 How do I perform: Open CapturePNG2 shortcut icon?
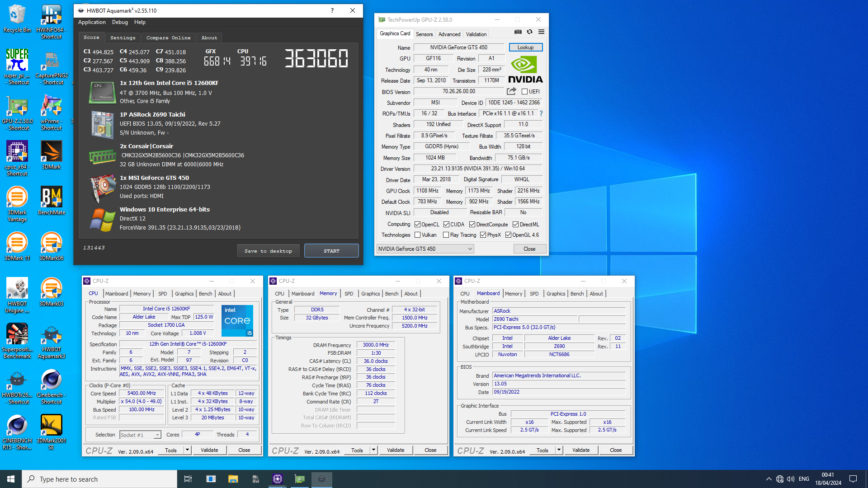[x=51, y=68]
